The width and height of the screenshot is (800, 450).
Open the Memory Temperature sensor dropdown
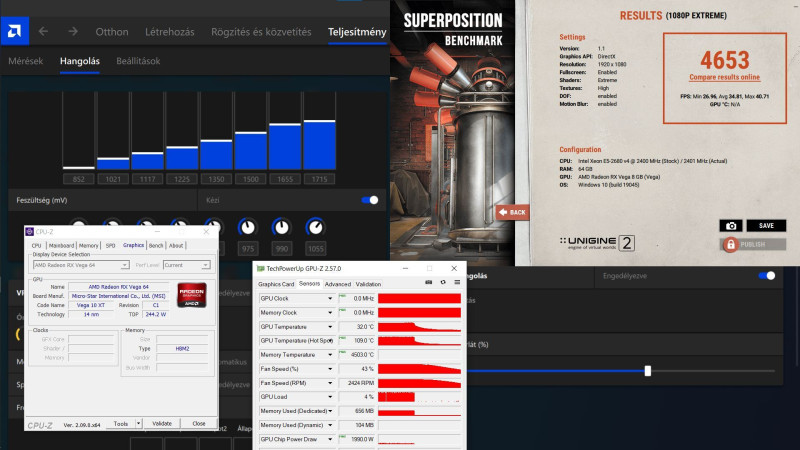coord(330,355)
